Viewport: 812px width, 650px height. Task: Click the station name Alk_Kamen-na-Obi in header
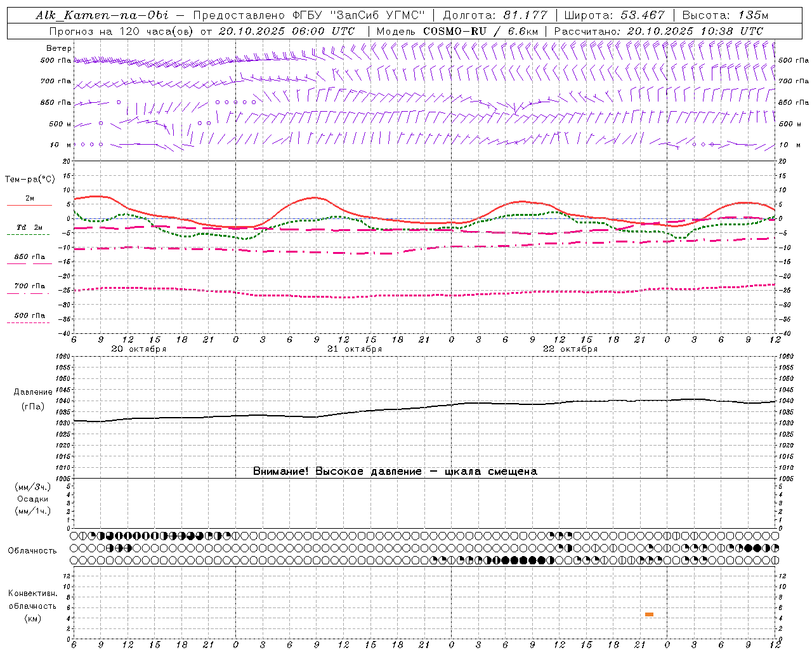pyautogui.click(x=102, y=15)
